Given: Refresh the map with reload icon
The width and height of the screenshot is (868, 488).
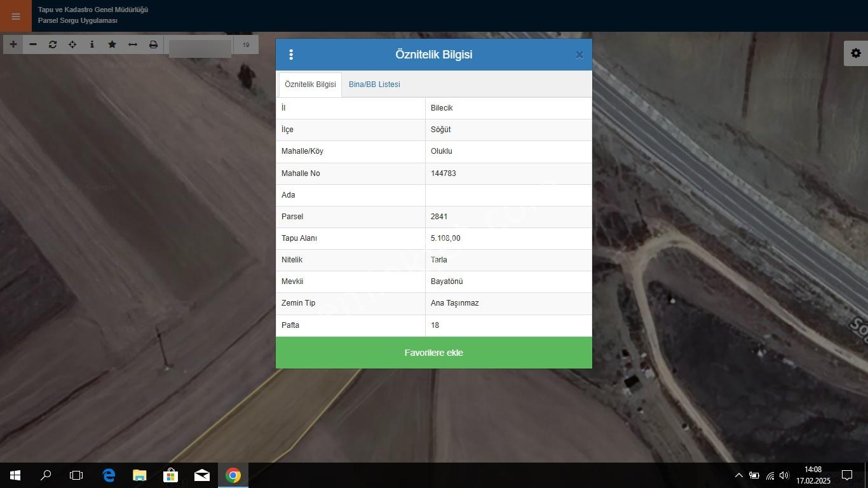Looking at the screenshot, I should click(x=53, y=44).
